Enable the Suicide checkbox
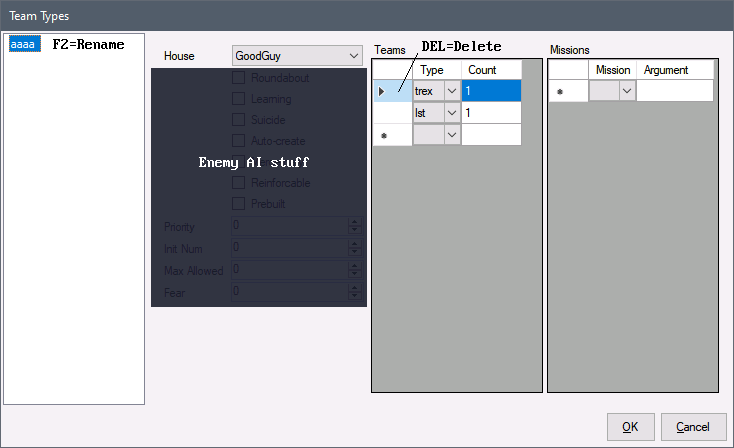 coord(238,120)
